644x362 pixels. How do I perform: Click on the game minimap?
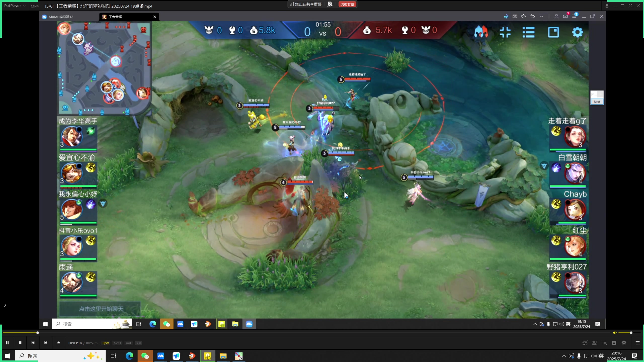pos(104,68)
